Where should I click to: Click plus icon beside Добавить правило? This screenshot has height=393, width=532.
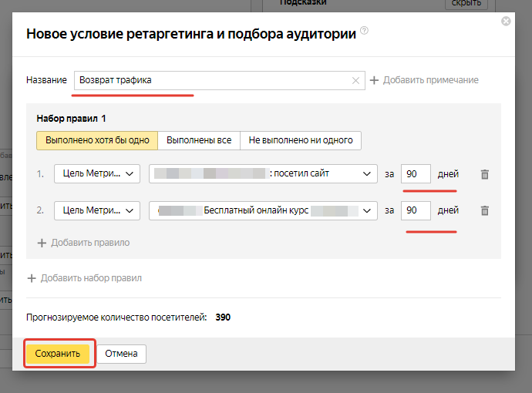click(42, 243)
